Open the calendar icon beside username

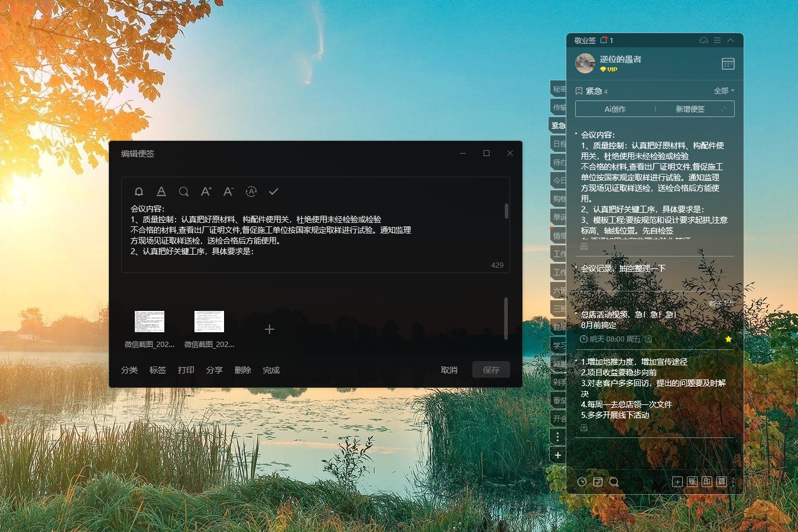728,63
